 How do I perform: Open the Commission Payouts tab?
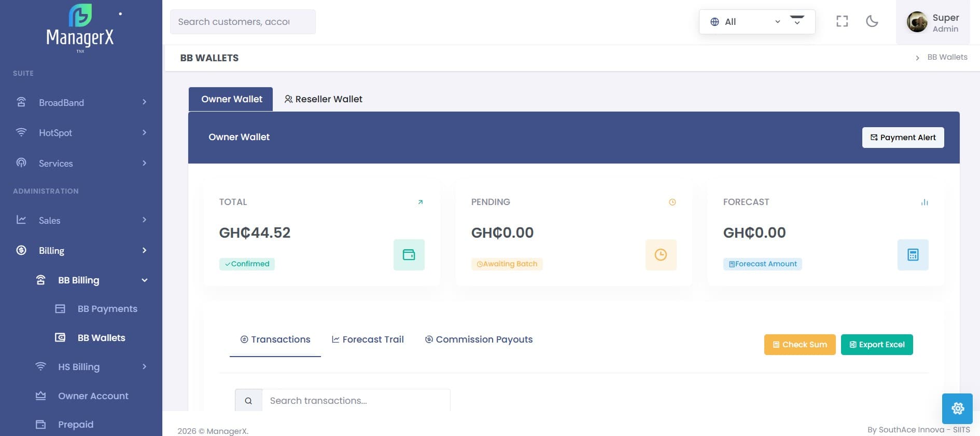click(x=479, y=339)
